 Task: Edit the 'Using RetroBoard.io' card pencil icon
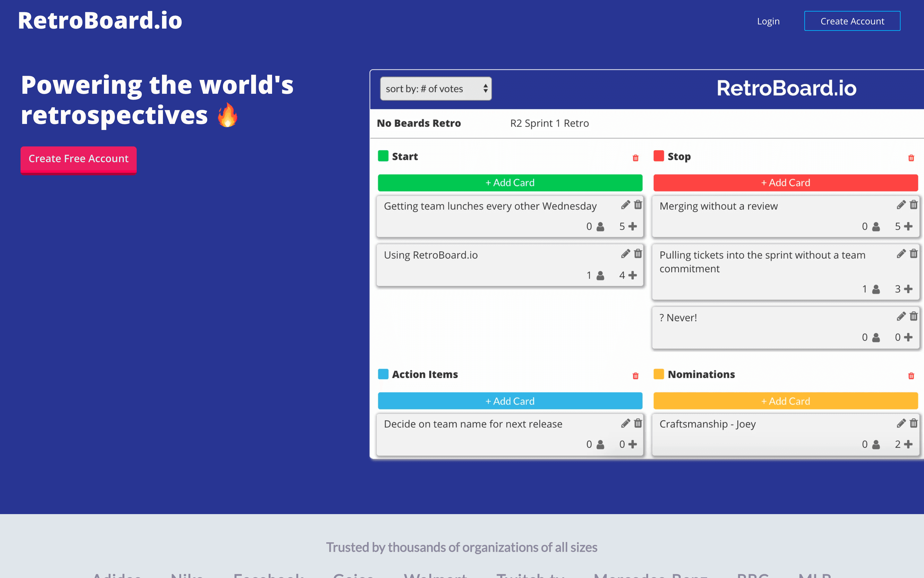pyautogui.click(x=625, y=254)
